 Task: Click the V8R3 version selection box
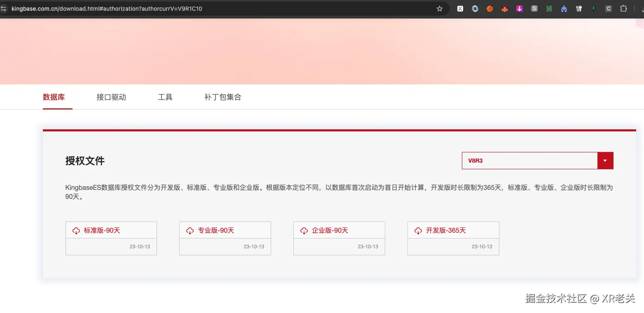click(x=538, y=161)
